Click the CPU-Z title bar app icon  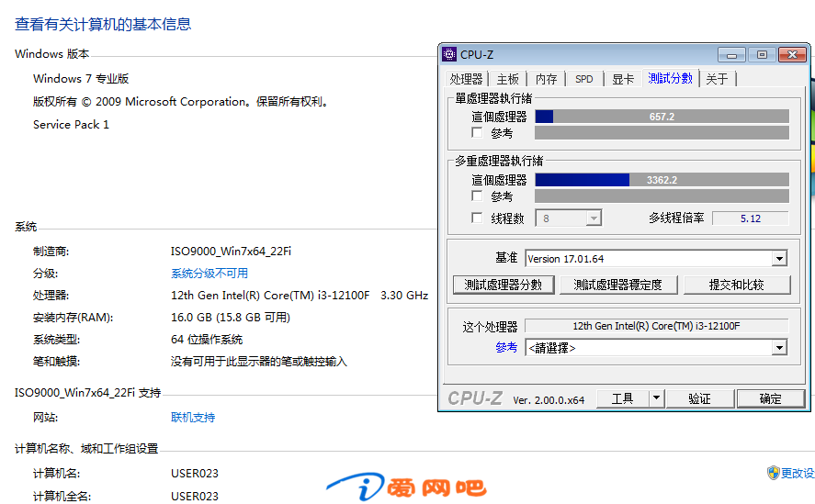[449, 54]
